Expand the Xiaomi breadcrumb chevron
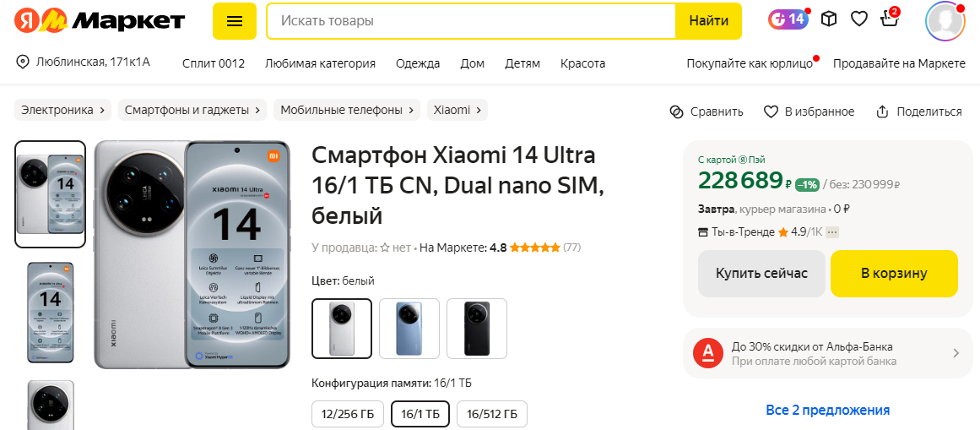 (x=478, y=110)
